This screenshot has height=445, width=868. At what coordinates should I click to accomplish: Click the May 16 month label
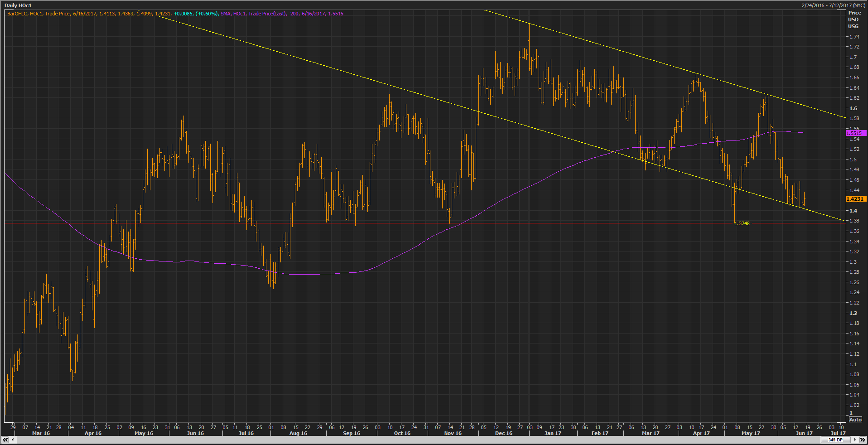pyautogui.click(x=144, y=433)
